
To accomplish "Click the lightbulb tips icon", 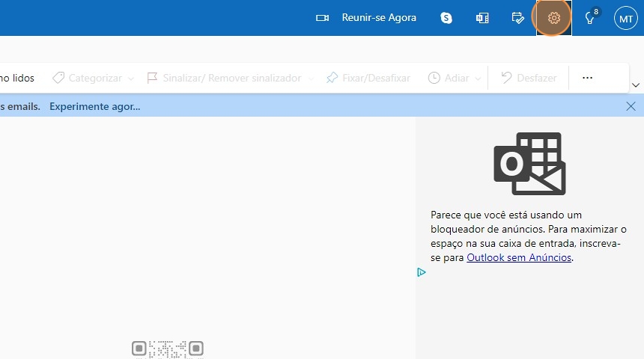I will point(590,19).
